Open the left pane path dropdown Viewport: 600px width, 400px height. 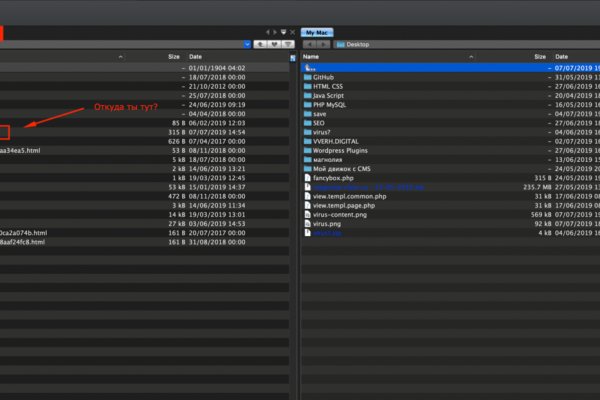[246, 44]
